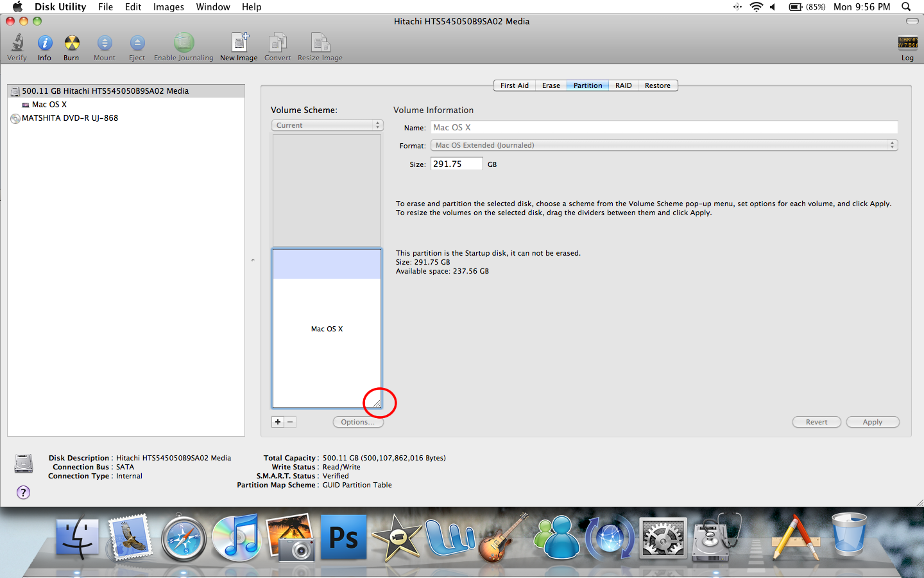Open the Images menu
This screenshot has height=578, width=924.
[x=169, y=6]
